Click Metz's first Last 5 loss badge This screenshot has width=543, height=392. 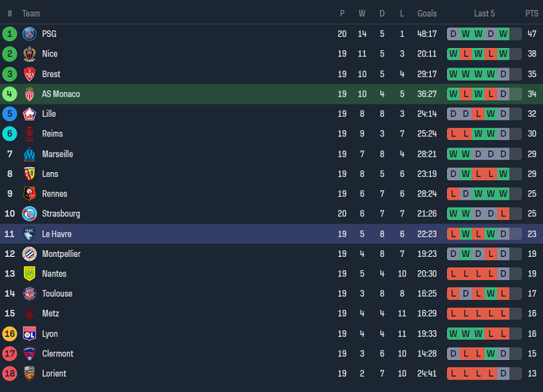pyautogui.click(x=453, y=314)
